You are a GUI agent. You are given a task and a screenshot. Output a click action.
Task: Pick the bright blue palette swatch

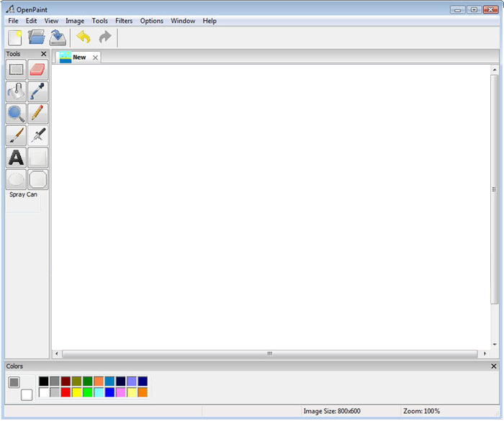pos(109,392)
